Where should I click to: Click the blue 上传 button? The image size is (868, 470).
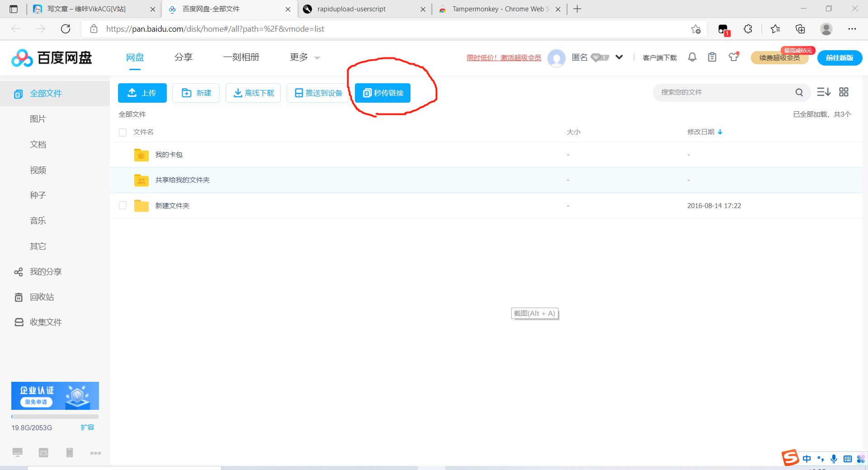[x=142, y=93]
